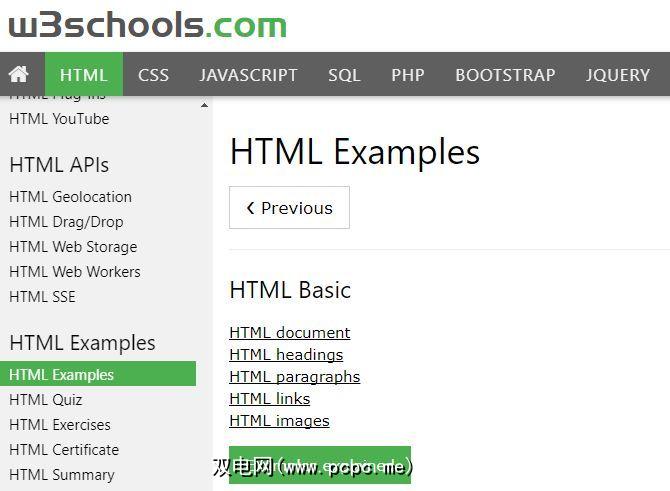This screenshot has width=670, height=491.
Task: Select HTML YouTube in sidebar
Action: (x=59, y=119)
